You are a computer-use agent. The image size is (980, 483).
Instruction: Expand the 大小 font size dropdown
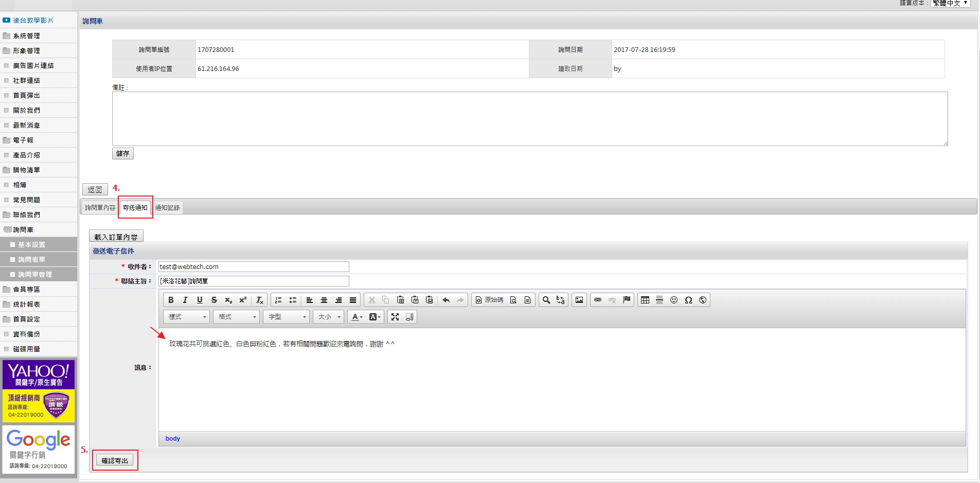(329, 317)
